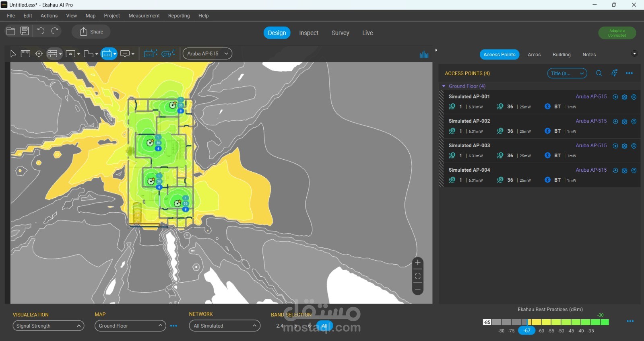Image resolution: width=644 pixels, height=341 pixels.
Task: Open the Aruba AP-515 model dropdown
Action: [207, 53]
